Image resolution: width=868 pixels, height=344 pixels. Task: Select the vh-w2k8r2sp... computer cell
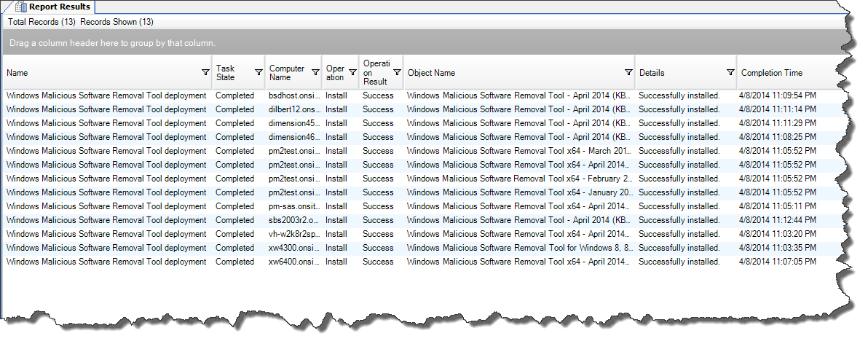point(294,234)
